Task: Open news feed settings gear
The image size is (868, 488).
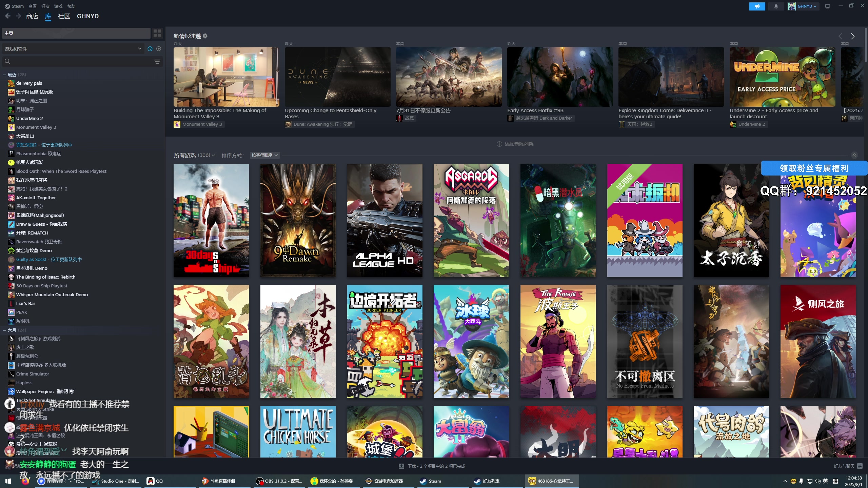Action: click(205, 36)
